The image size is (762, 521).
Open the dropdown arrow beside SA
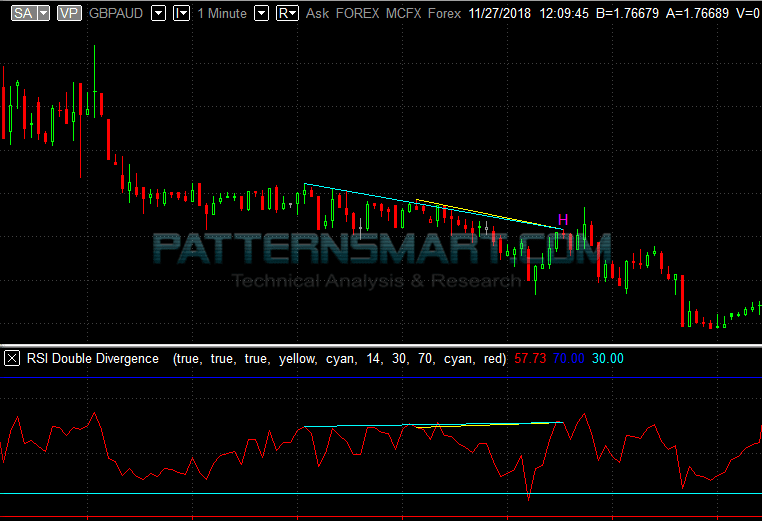pyautogui.click(x=43, y=13)
